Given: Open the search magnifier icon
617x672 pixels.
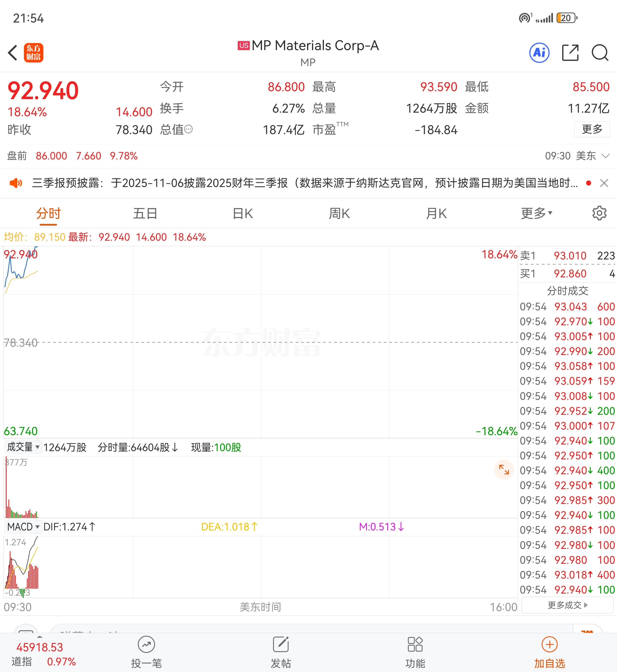Looking at the screenshot, I should coord(600,52).
